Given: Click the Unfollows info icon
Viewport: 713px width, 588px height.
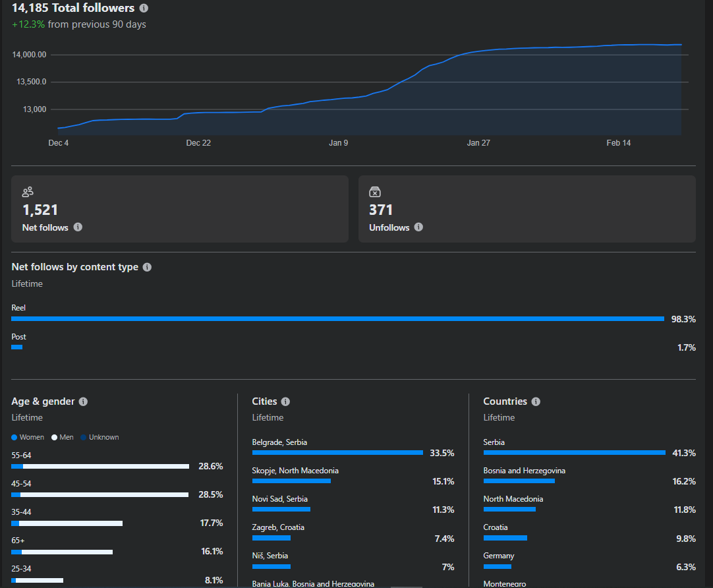Looking at the screenshot, I should pos(419,227).
